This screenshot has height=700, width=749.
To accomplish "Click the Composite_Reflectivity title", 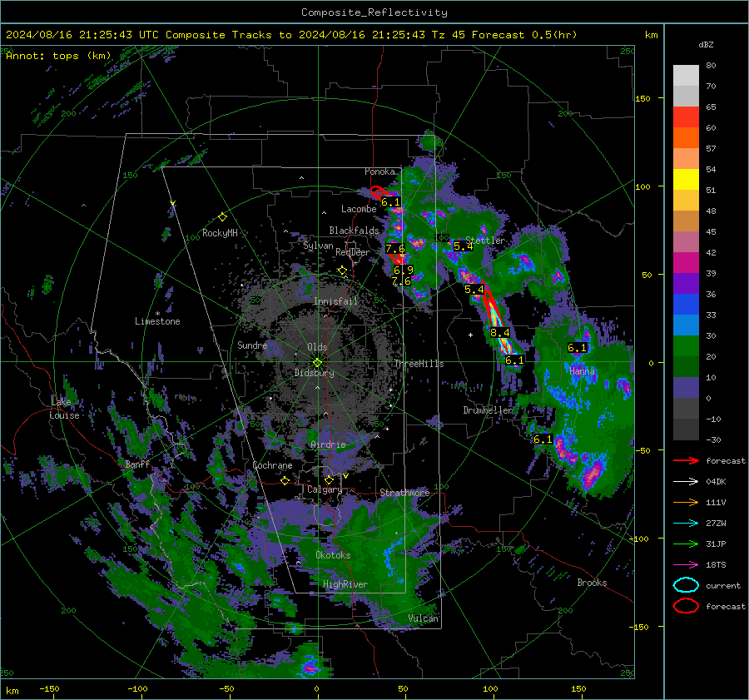I will (x=374, y=12).
